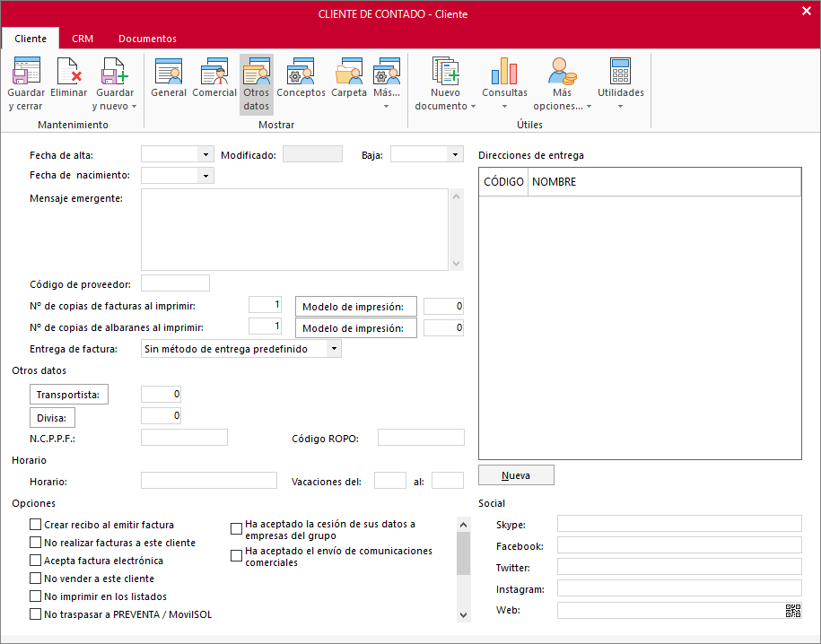Enable Crear recibo al emitir factura
Image resolution: width=821 pixels, height=644 pixels.
pyautogui.click(x=36, y=525)
